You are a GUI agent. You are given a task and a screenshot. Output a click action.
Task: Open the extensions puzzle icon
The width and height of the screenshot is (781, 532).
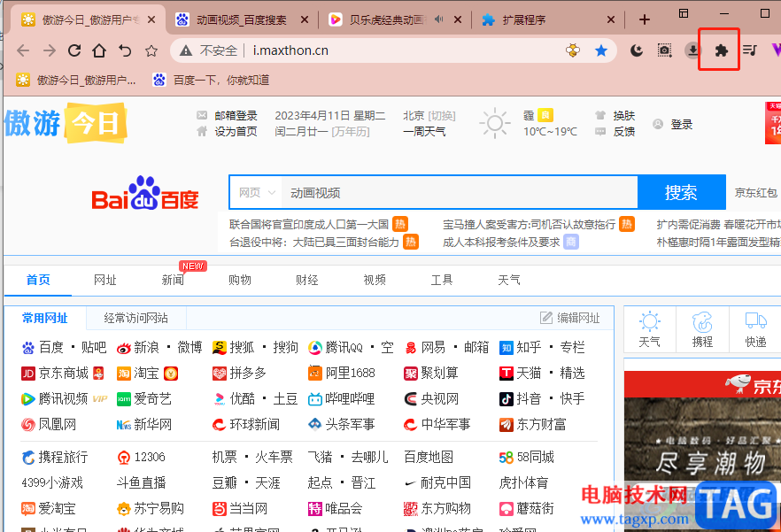(x=721, y=50)
